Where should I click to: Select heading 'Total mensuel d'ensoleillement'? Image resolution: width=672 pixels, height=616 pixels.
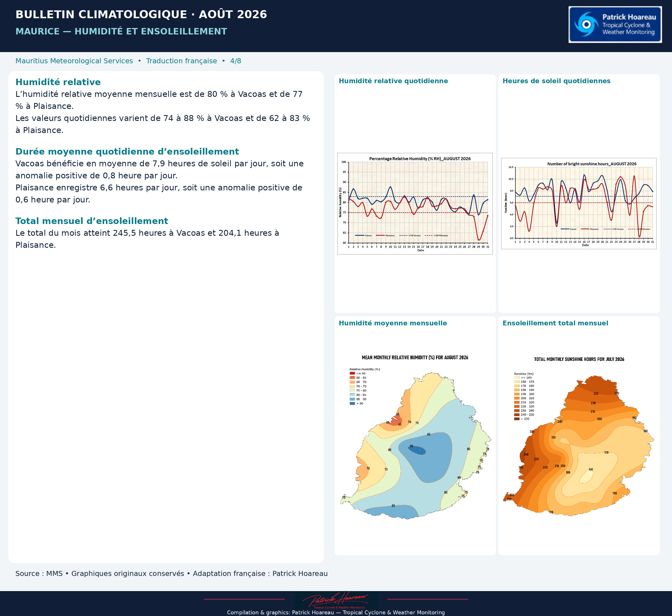pos(92,221)
